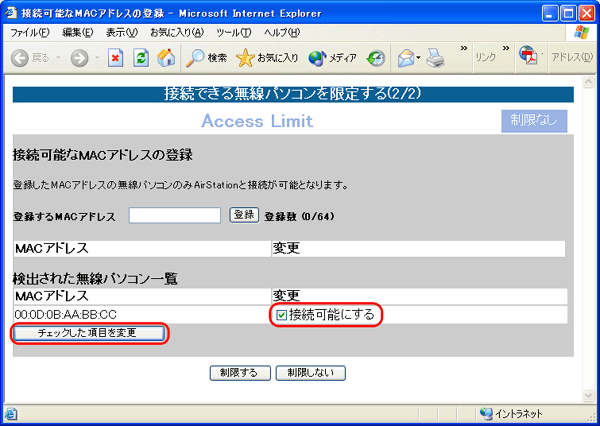
Task: Click MAC address 00:0D:0B:AA:BB:CC text
Action: 65,315
